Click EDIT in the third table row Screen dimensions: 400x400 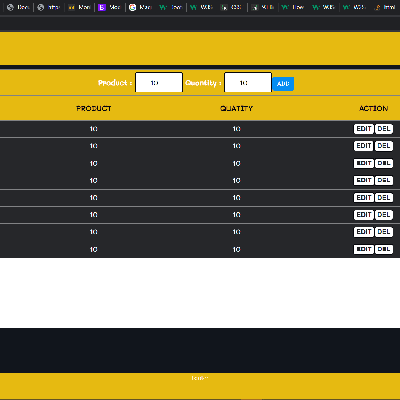(364, 163)
